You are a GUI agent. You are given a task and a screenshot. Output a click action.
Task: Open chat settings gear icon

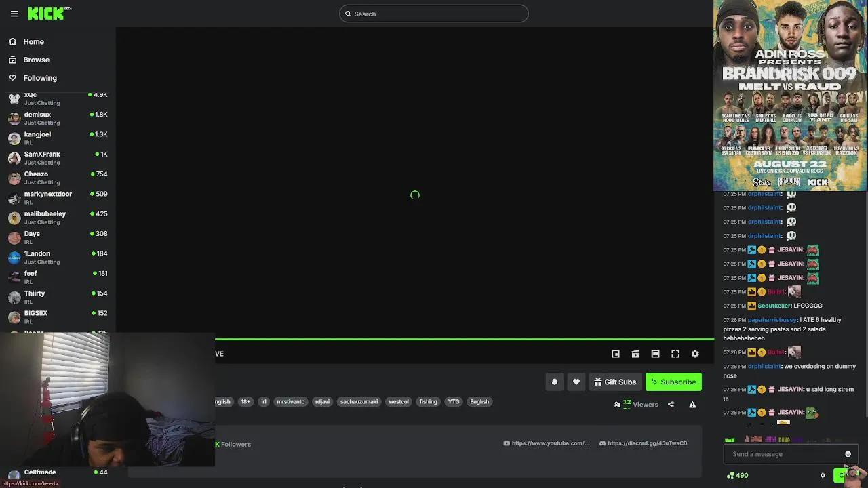[x=823, y=475]
